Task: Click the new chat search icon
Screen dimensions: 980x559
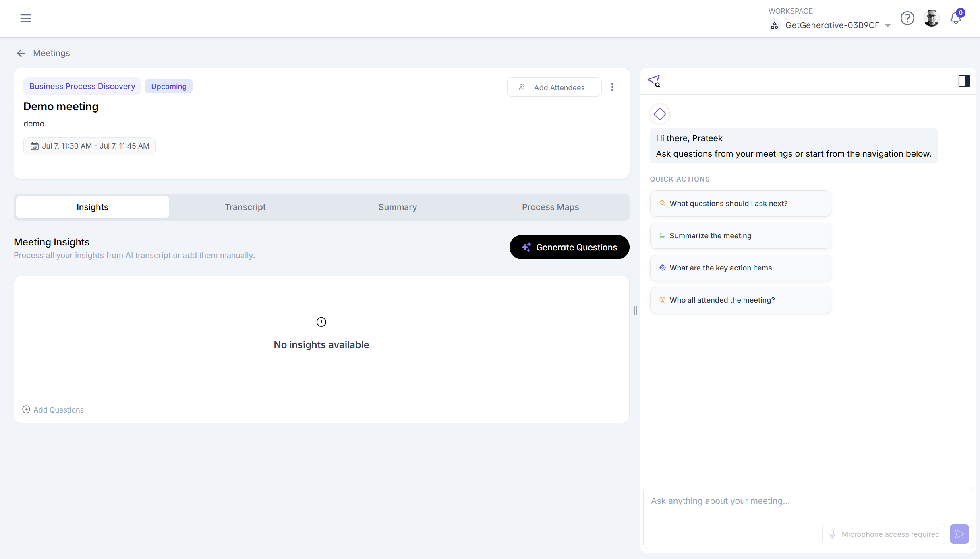Action: [x=654, y=81]
